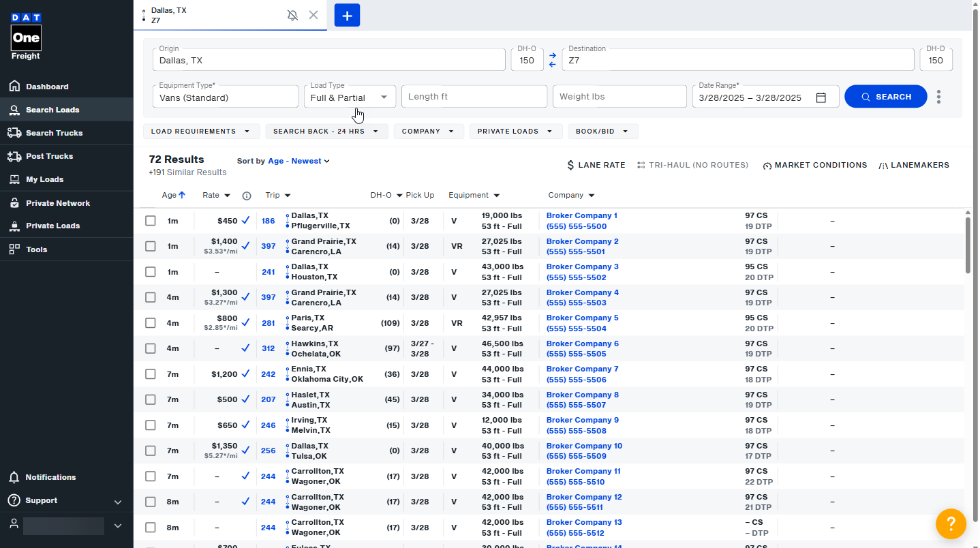Swap origin and destination with arrows icon
The height and width of the screenshot is (548, 980).
point(553,60)
